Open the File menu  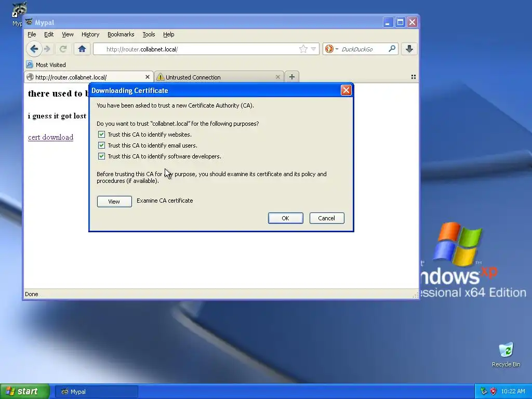point(32,34)
